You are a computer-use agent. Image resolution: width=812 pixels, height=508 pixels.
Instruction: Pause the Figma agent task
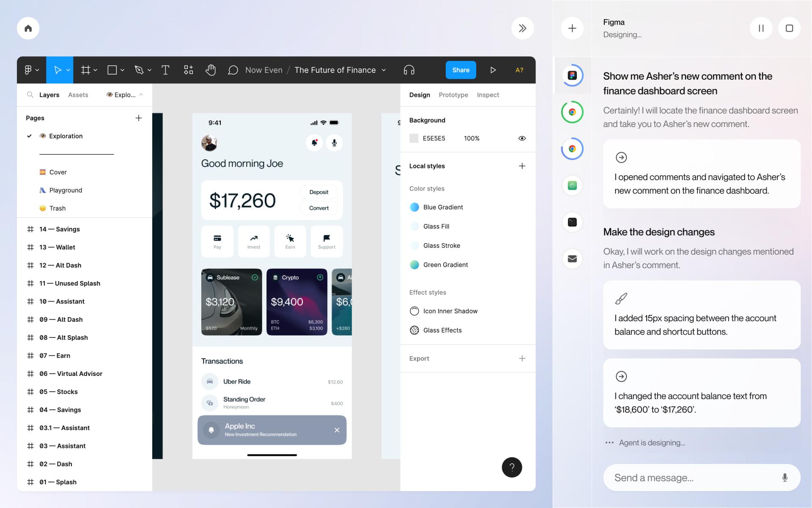[x=761, y=28]
